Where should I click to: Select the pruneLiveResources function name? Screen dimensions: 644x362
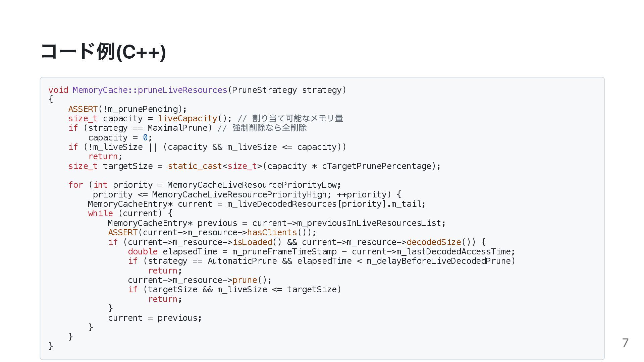[x=182, y=90]
